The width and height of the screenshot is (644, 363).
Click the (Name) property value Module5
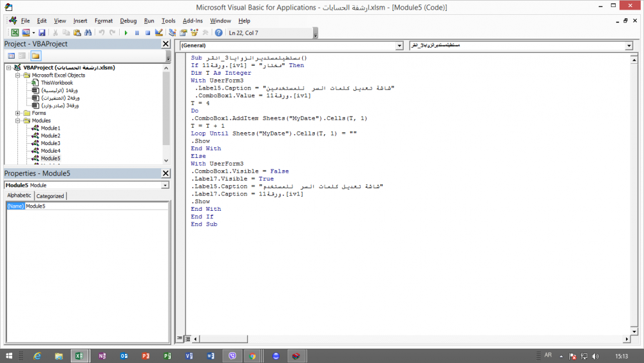[x=97, y=206]
